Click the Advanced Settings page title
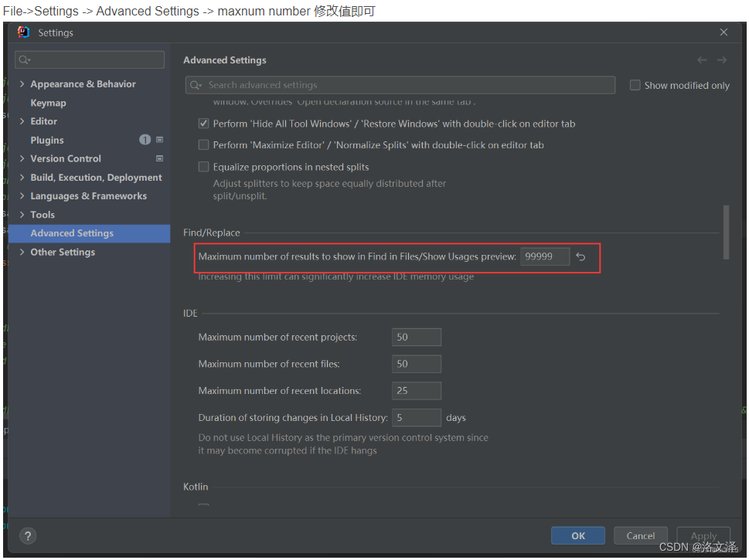 [x=224, y=60]
